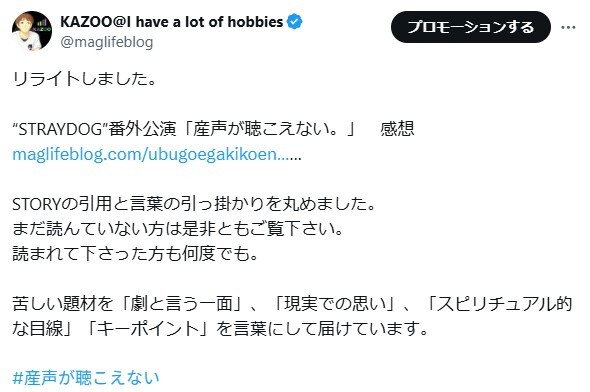Image resolution: width=590 pixels, height=392 pixels.
Task: Click the 読まれて下さった方も何度でも line
Action: (x=135, y=254)
